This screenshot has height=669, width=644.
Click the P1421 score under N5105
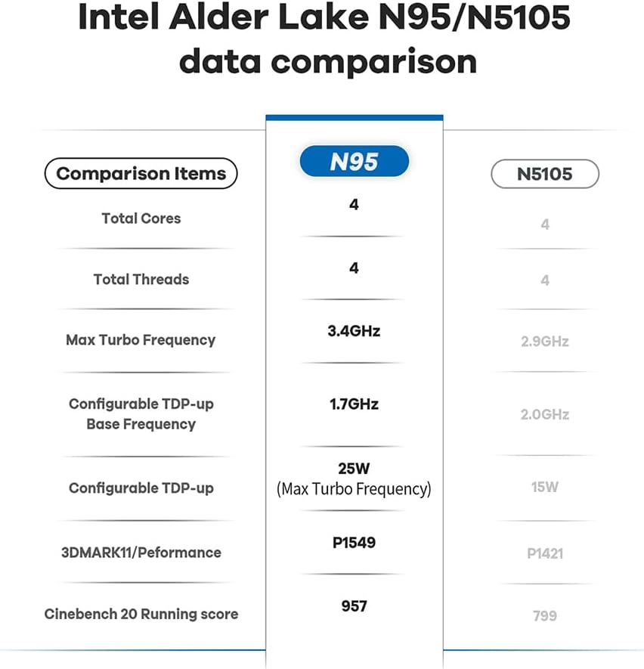[x=544, y=553]
